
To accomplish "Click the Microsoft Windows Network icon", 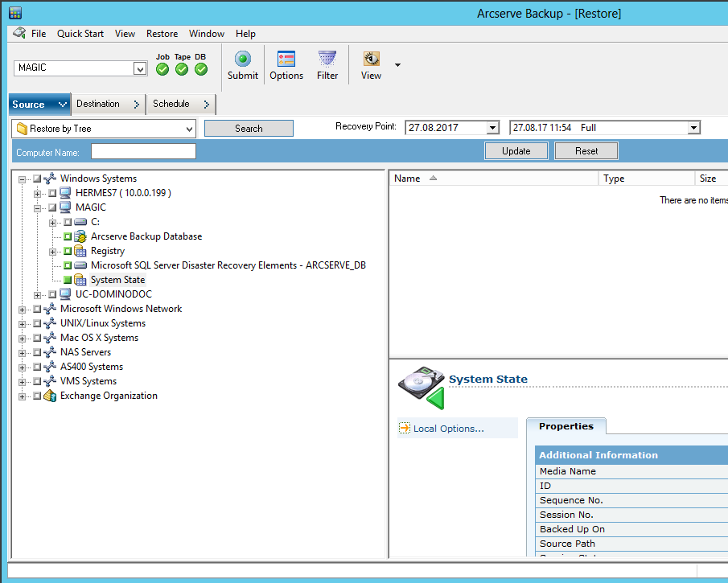I will 50,309.
